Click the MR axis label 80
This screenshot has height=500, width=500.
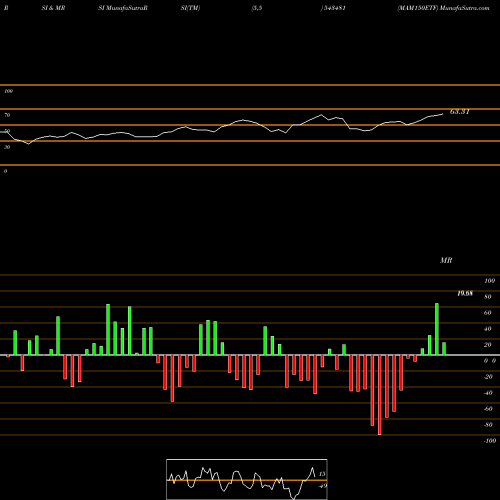click(488, 297)
